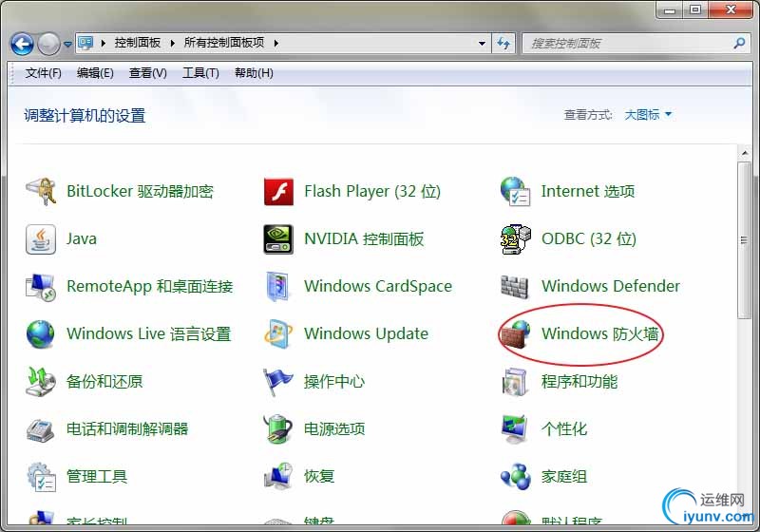
Task: Click the 所有控制面板项 breadcrumb
Action: 224,43
